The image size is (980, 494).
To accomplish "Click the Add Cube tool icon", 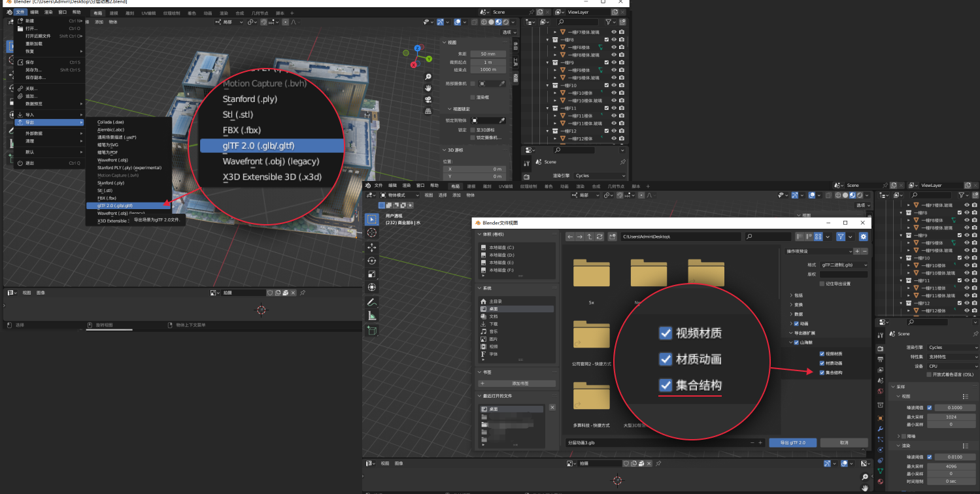I will tap(371, 331).
